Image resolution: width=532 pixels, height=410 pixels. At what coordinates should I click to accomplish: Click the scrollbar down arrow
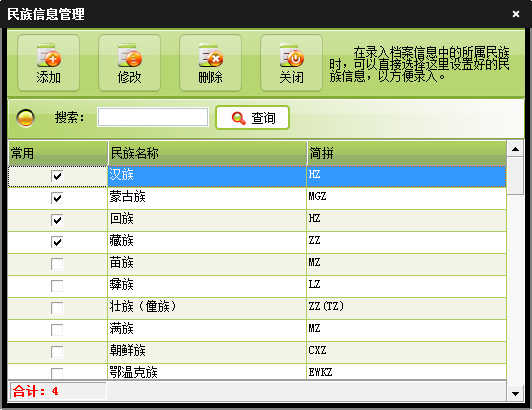pyautogui.click(x=515, y=394)
